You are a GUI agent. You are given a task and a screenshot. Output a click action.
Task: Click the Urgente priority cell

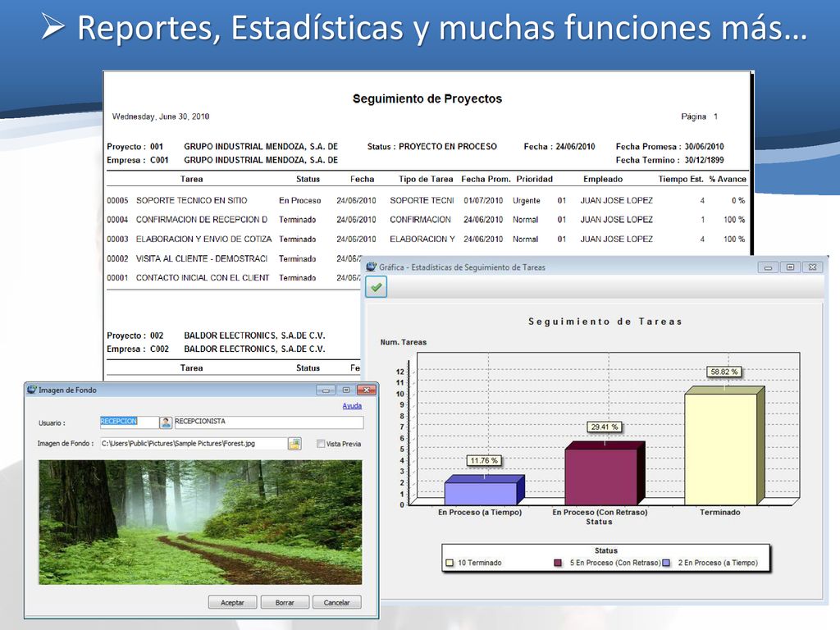point(526,200)
